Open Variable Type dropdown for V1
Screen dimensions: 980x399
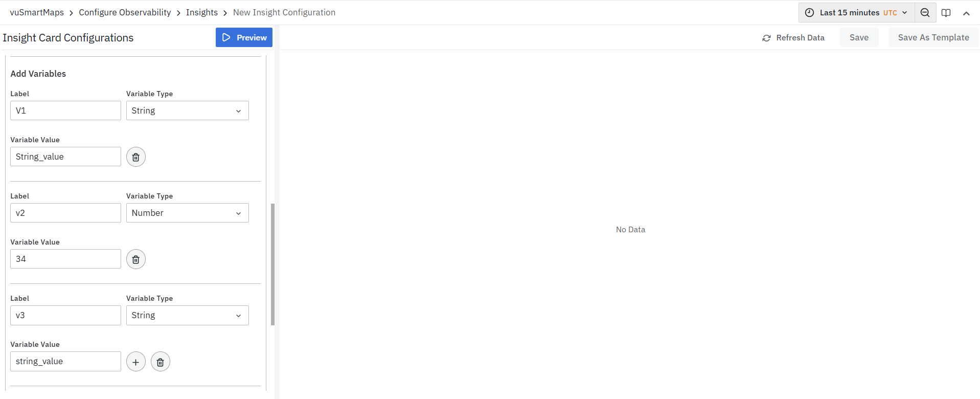point(187,110)
